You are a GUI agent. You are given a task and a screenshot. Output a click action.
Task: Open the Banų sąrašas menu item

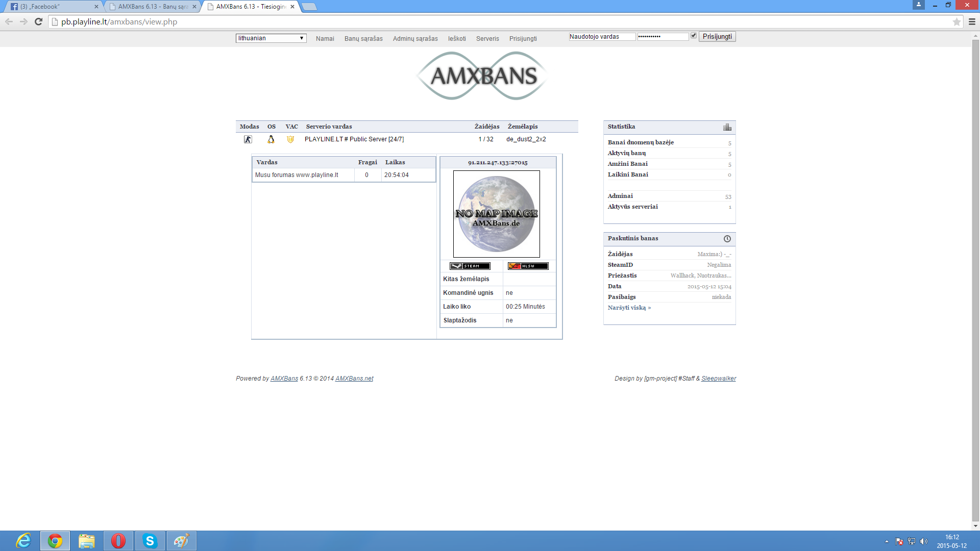coord(363,39)
